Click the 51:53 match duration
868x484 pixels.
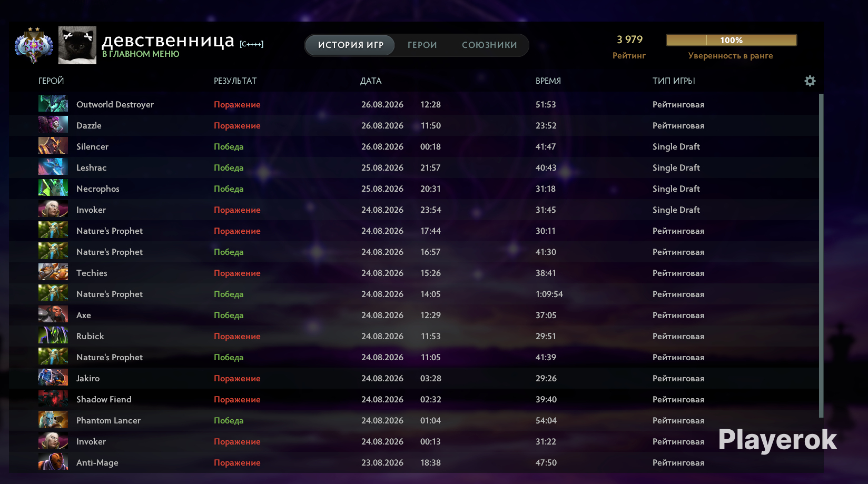point(546,104)
